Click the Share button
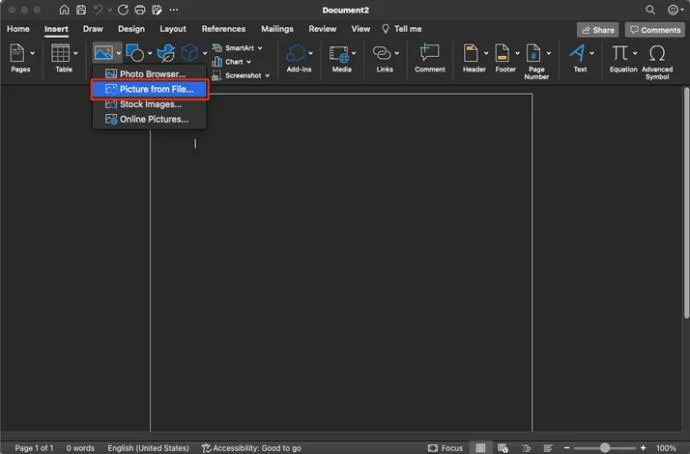 (x=598, y=30)
